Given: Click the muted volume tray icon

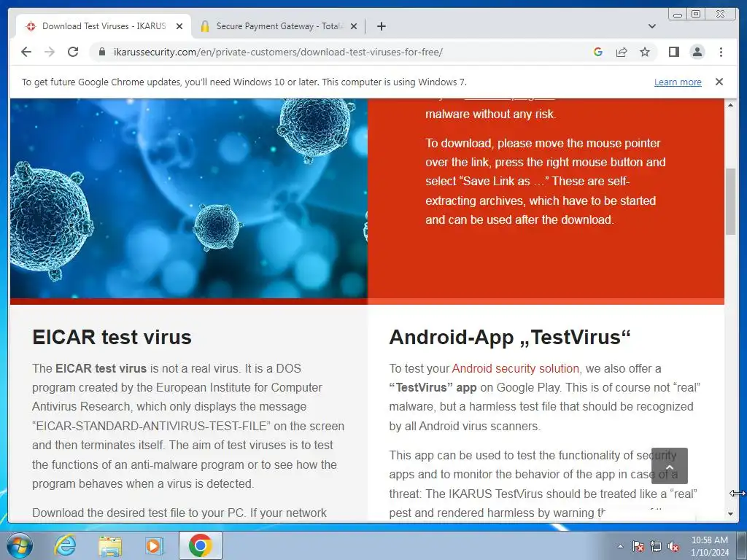Looking at the screenshot, I should click(x=673, y=546).
